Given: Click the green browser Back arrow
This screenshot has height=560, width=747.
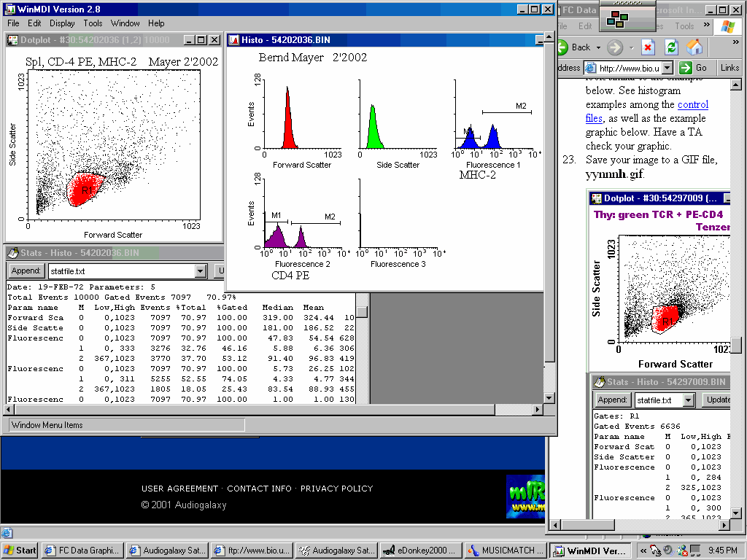Looking at the screenshot, I should pos(562,47).
